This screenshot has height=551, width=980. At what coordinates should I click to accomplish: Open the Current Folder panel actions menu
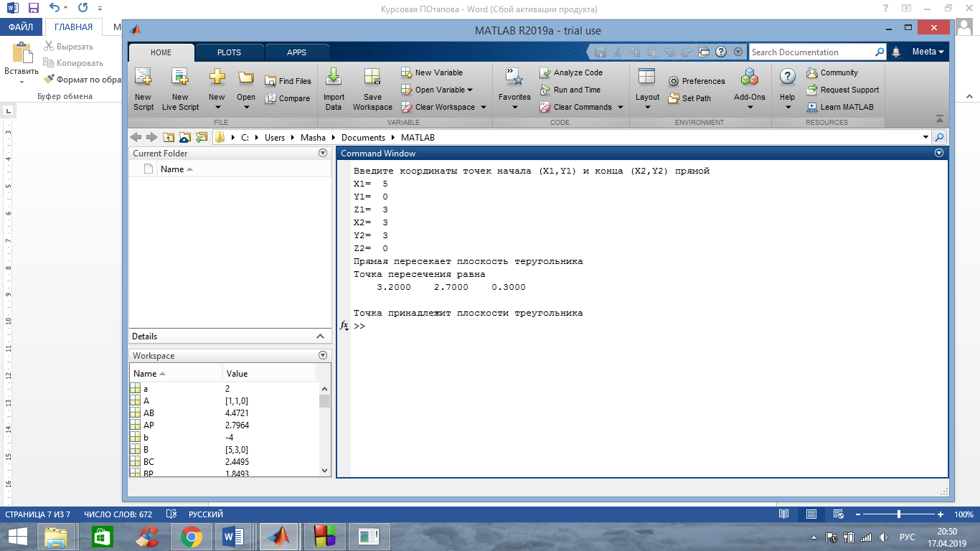(323, 153)
